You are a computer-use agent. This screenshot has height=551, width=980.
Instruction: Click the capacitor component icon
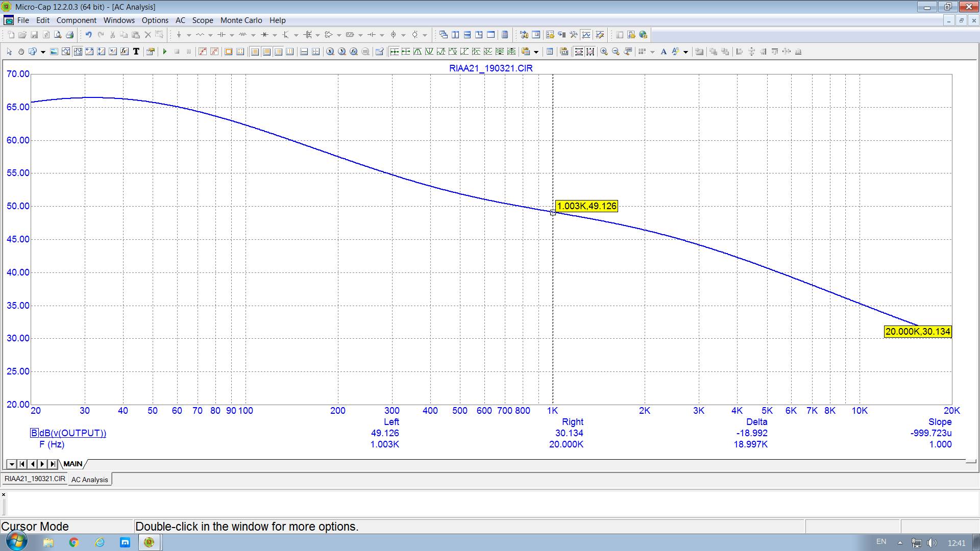221,35
